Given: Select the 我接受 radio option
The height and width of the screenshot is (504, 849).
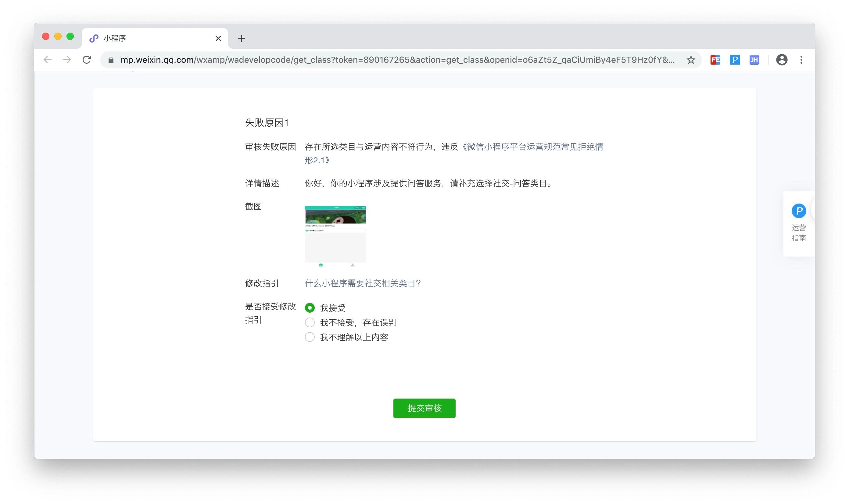Looking at the screenshot, I should click(x=310, y=308).
